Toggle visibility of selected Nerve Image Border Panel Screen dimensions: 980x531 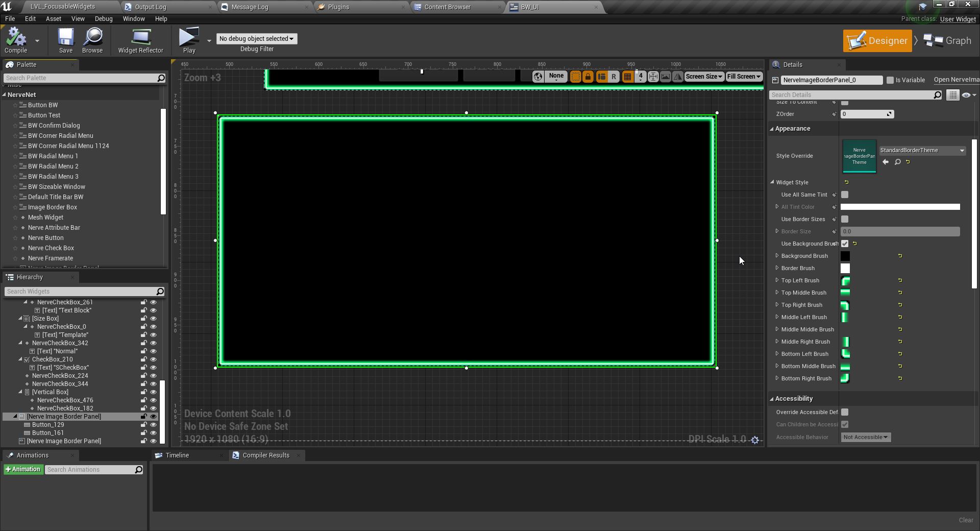click(153, 417)
